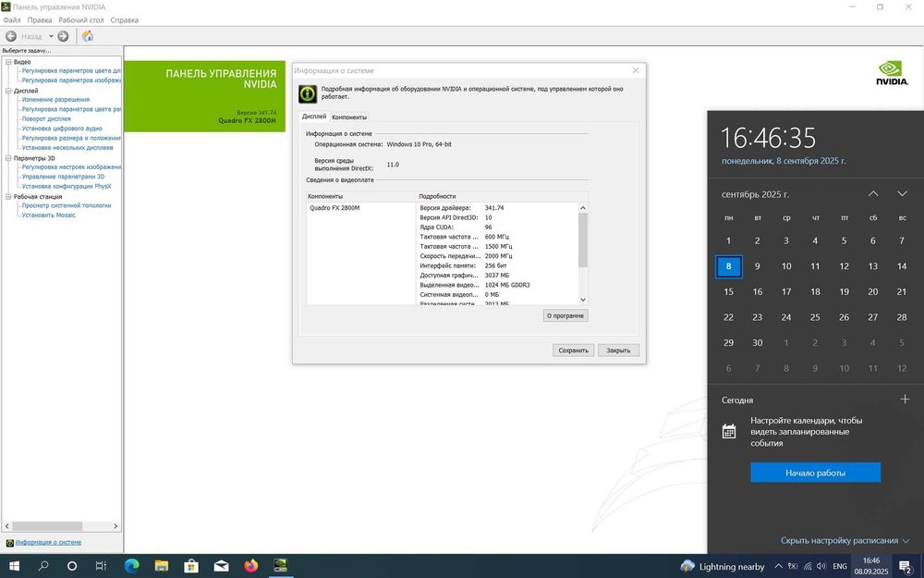Open Установить Mosaic task
The image size is (924, 578).
(48, 215)
